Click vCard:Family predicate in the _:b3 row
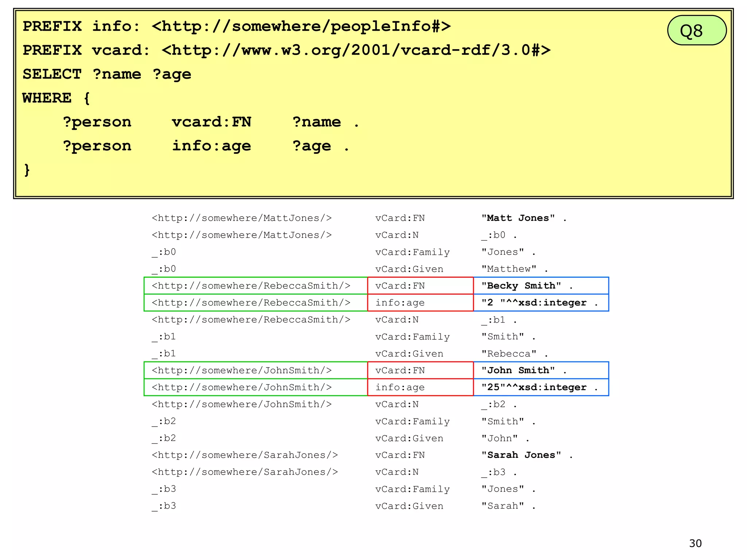The height and width of the screenshot is (560, 747). tap(413, 489)
